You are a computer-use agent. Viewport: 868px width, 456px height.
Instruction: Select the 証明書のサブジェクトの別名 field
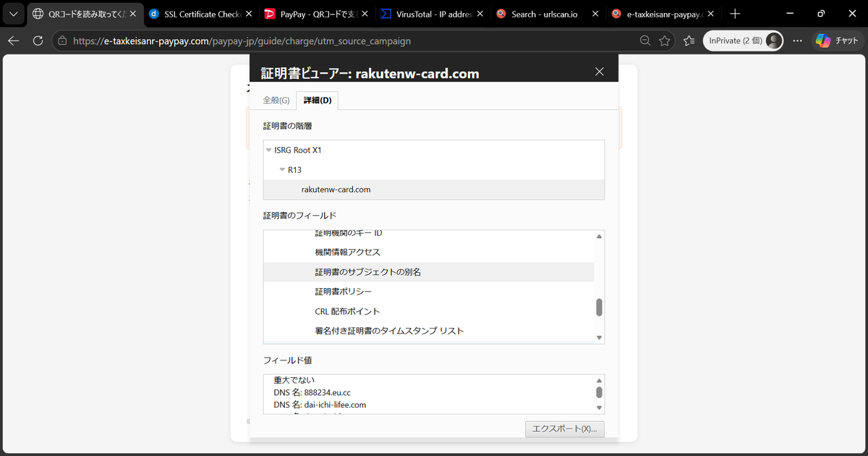[x=428, y=272]
